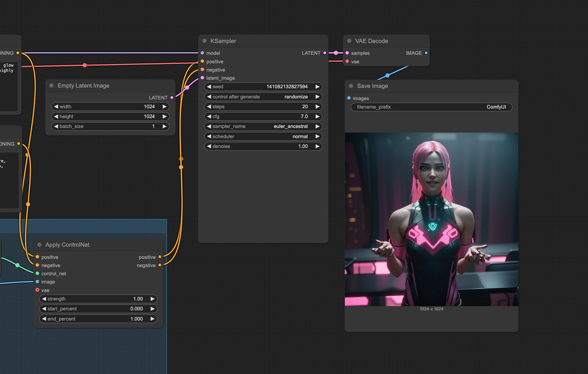The height and width of the screenshot is (374, 588).
Task: Open the sampler_name dropdown
Action: coord(263,126)
